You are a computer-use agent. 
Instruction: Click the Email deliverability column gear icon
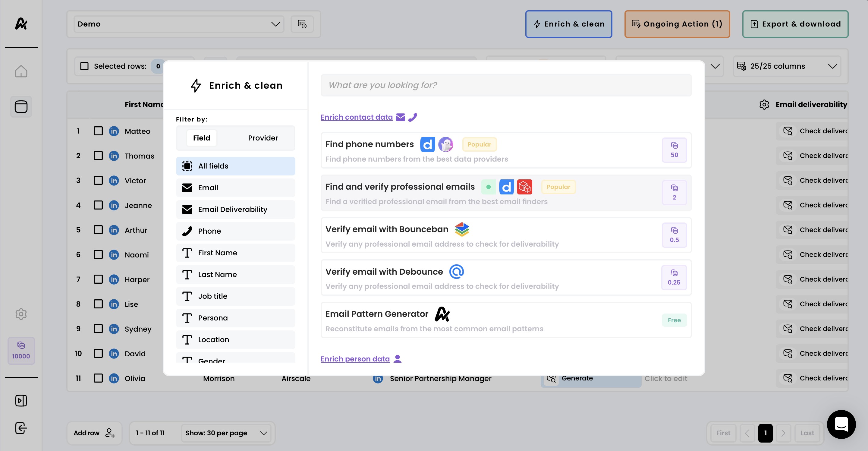[x=764, y=105]
